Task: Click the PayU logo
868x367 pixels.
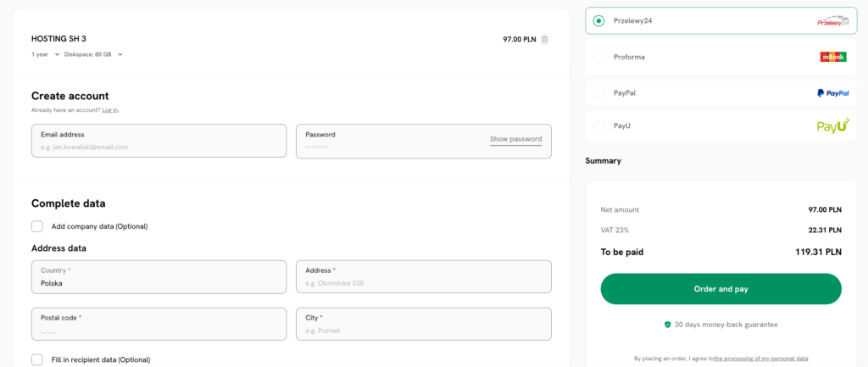Action: [832, 125]
